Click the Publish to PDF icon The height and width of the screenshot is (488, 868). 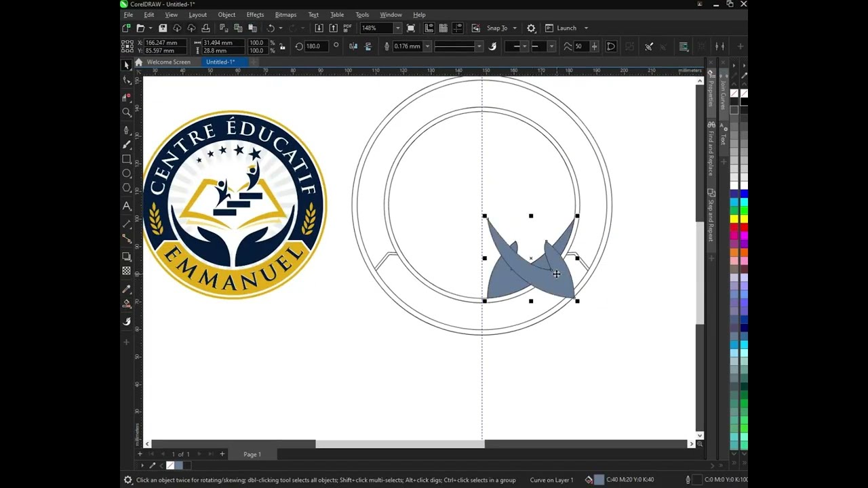(x=347, y=28)
